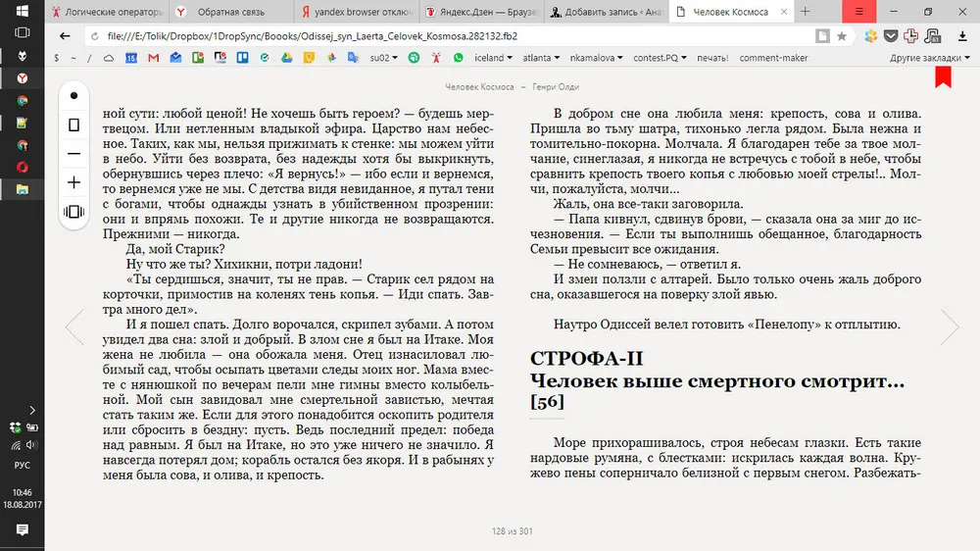Open the Google Keep bookmark
Image resolution: width=980 pixels, height=551 pixels.
pos(309,58)
